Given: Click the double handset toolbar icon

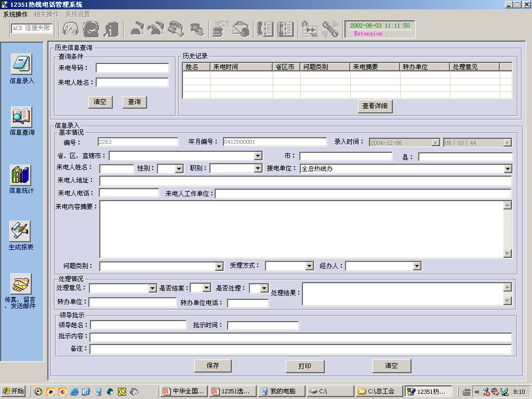Looking at the screenshot, I should tap(156, 29).
